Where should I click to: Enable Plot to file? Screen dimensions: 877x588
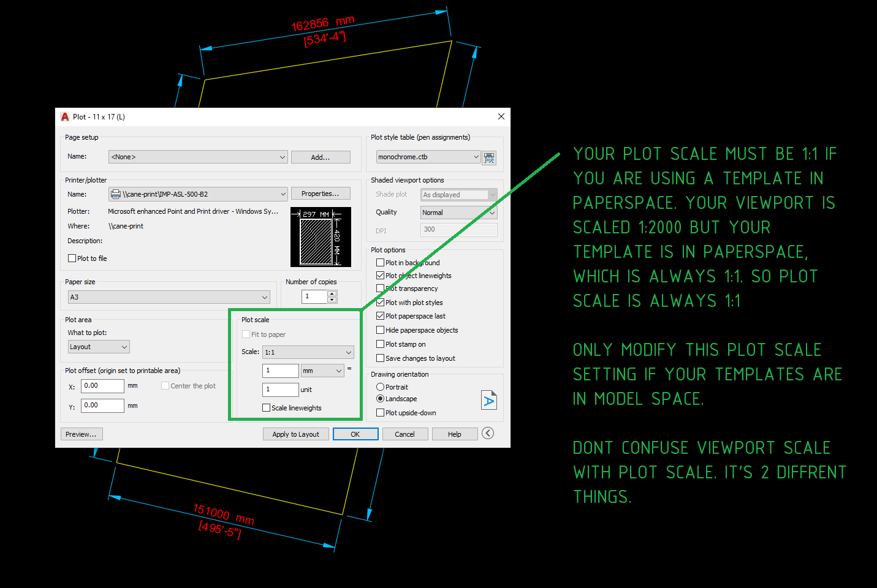tap(72, 258)
